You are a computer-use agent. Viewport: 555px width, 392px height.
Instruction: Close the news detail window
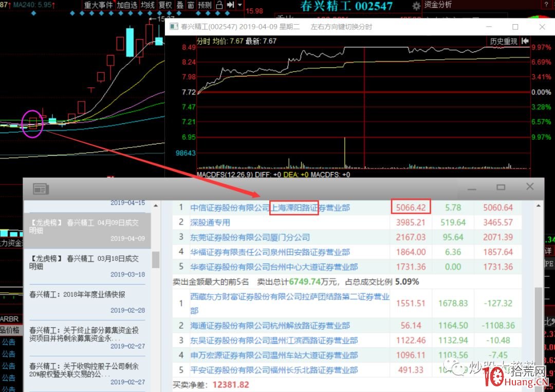click(530, 186)
